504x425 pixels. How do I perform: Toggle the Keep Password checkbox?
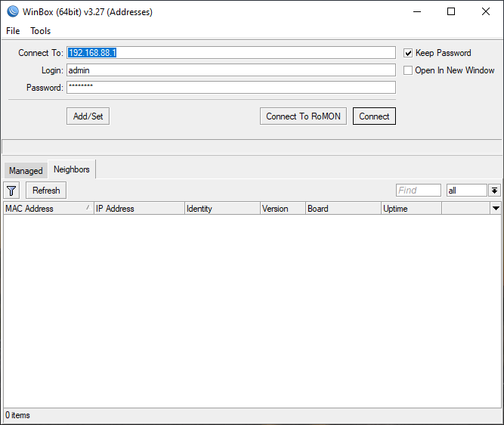(408, 53)
